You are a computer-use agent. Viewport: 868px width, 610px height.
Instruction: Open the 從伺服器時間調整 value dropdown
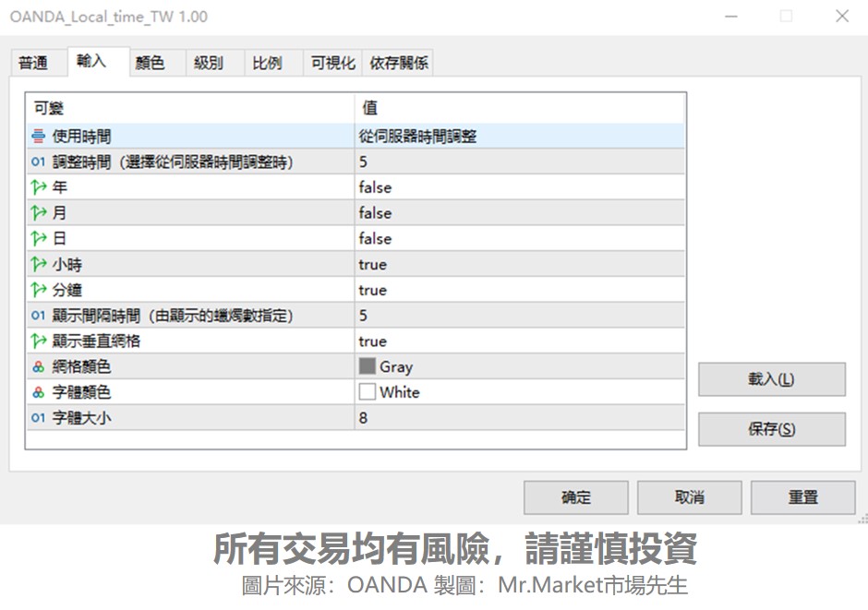[519, 136]
